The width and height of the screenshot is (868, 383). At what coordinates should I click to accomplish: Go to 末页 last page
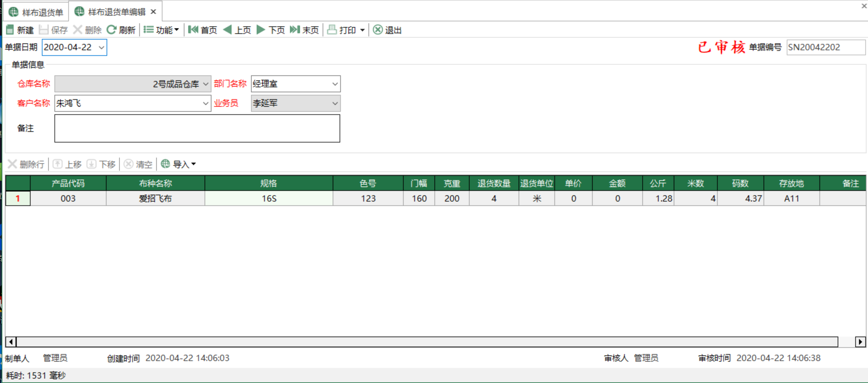point(304,30)
